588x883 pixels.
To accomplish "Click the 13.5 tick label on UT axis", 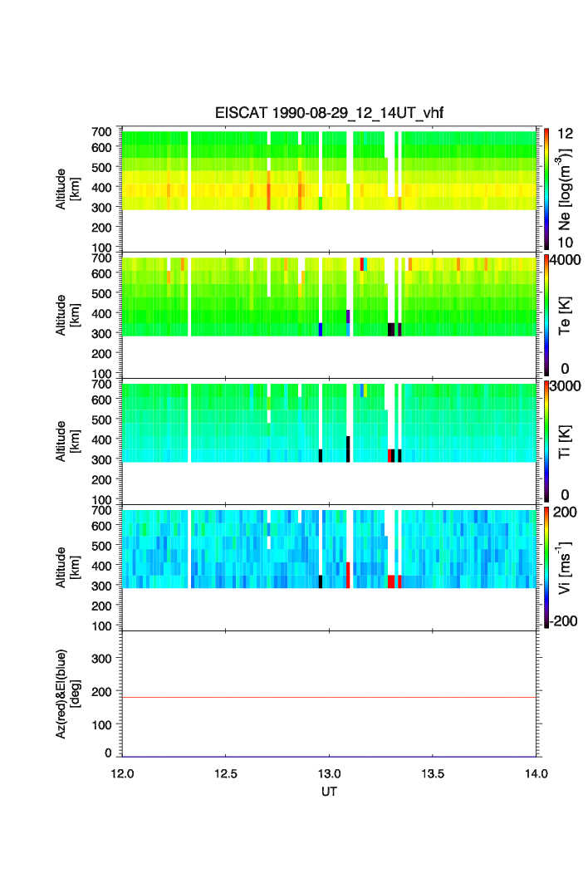I will [433, 773].
